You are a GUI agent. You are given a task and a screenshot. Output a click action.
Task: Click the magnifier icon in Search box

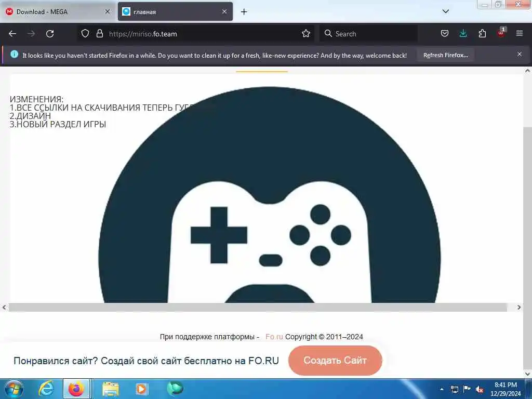point(328,33)
